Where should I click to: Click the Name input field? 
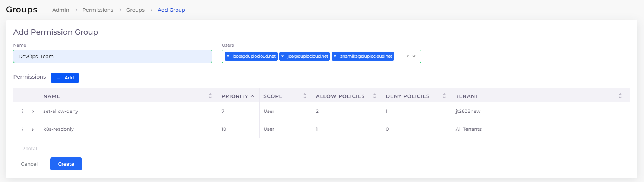pos(113,56)
